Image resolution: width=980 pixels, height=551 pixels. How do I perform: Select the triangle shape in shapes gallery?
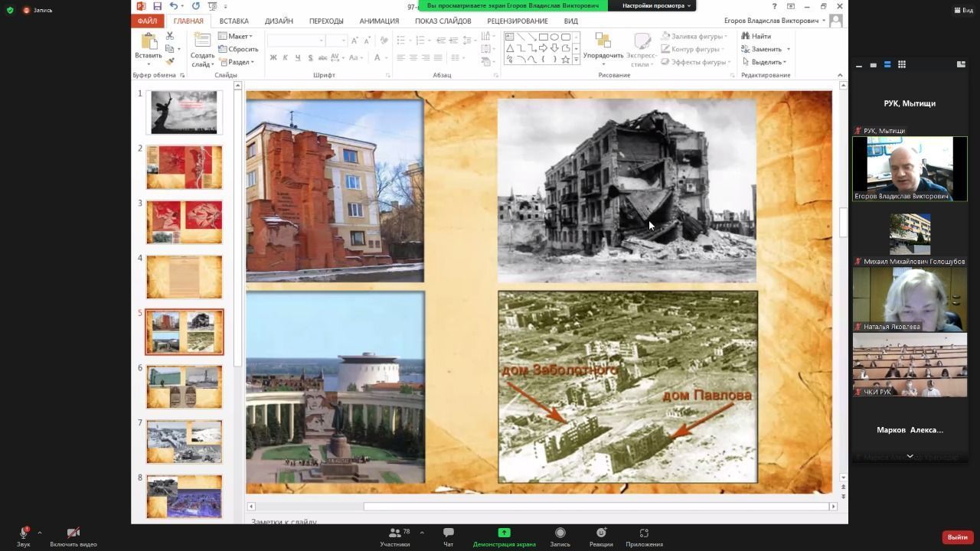(x=509, y=48)
